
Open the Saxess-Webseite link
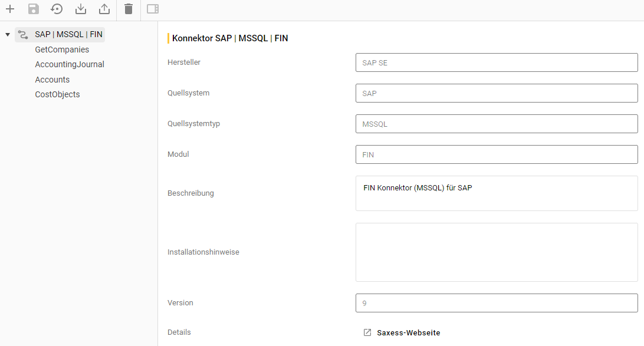pos(408,332)
